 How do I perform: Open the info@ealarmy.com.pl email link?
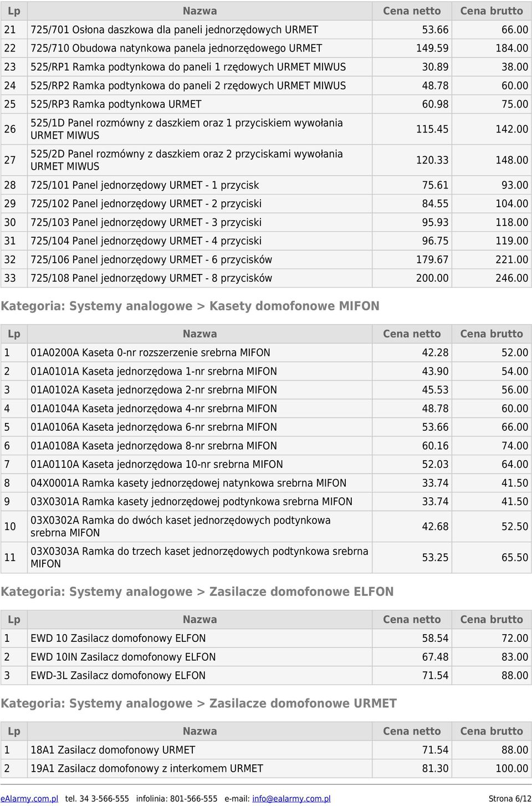[x=291, y=799]
